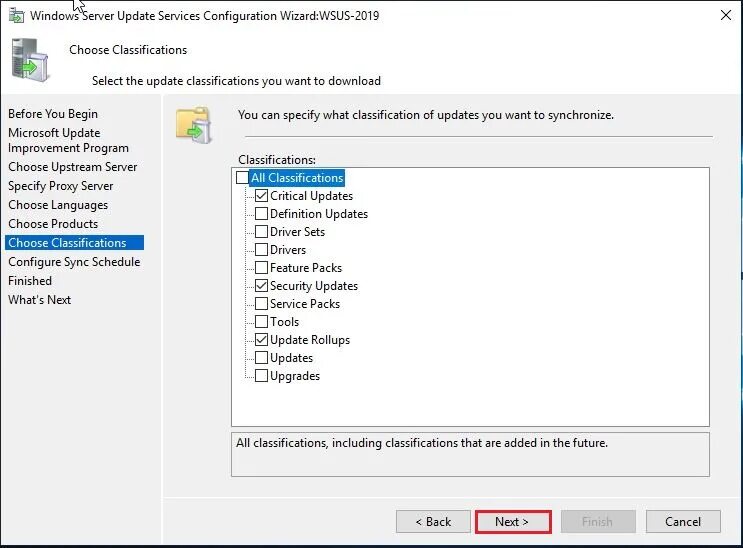Select the Feature Packs label text
This screenshot has height=548, width=743.
click(x=306, y=268)
